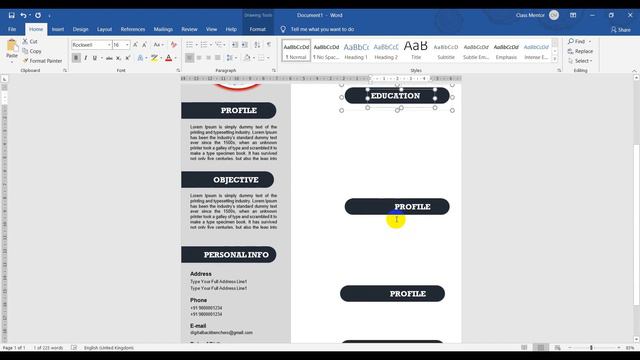Decrease paragraph indent
Screen dimensions: 640x360
[235, 44]
